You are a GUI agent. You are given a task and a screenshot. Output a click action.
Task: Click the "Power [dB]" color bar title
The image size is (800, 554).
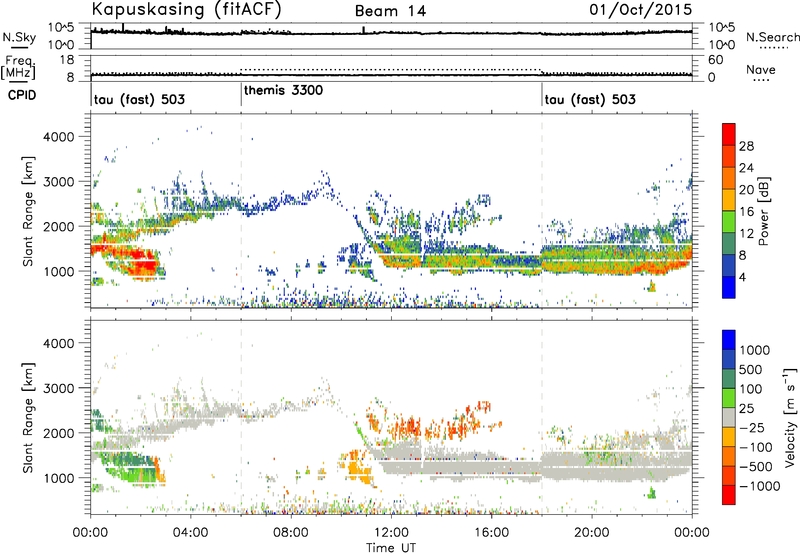click(763, 211)
